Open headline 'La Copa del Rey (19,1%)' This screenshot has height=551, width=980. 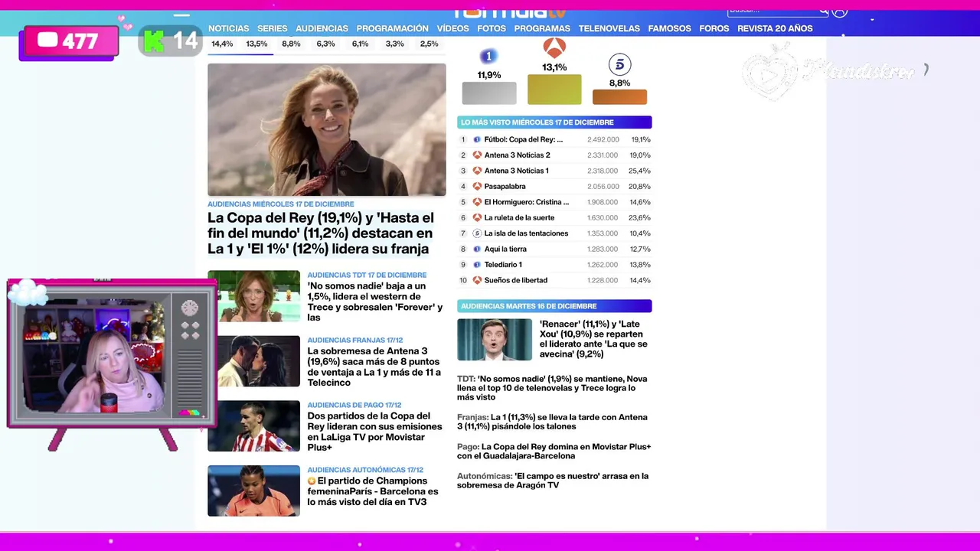[x=321, y=233]
